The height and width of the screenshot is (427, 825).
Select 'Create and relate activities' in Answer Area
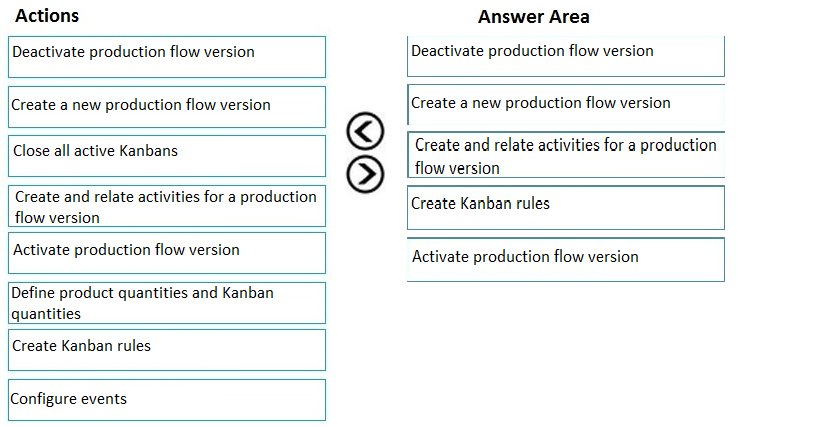566,155
